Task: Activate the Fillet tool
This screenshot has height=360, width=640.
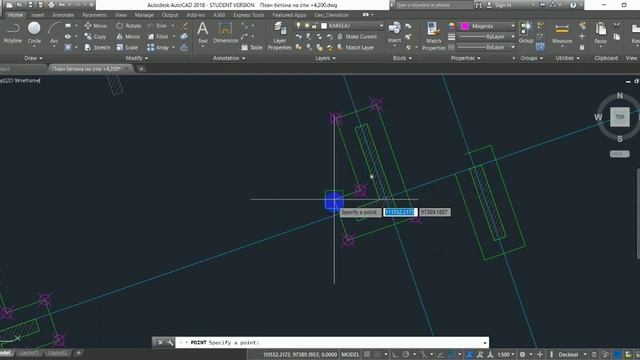Action: tap(158, 36)
